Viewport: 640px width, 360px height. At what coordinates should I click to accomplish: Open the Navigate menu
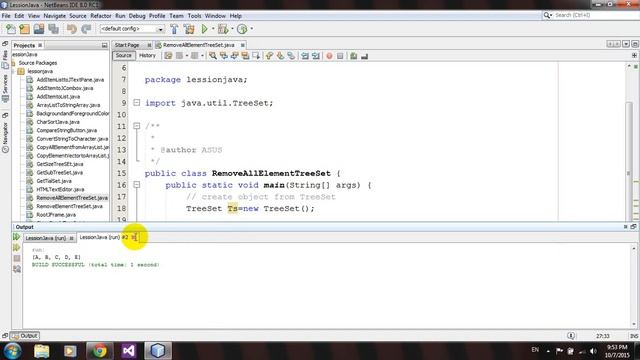[55, 16]
